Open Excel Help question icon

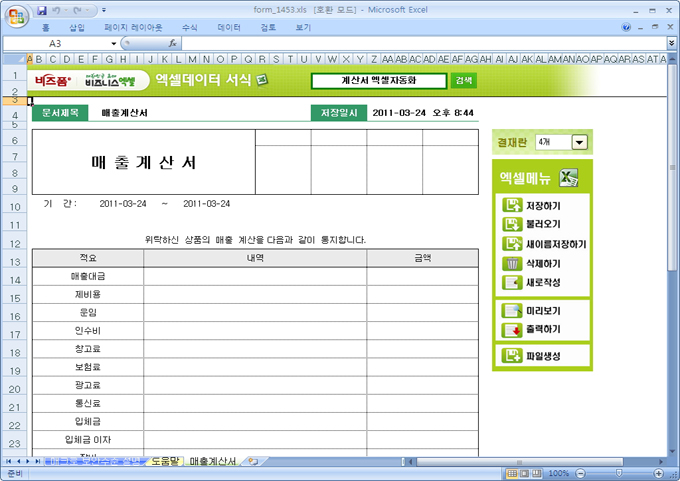(x=626, y=27)
